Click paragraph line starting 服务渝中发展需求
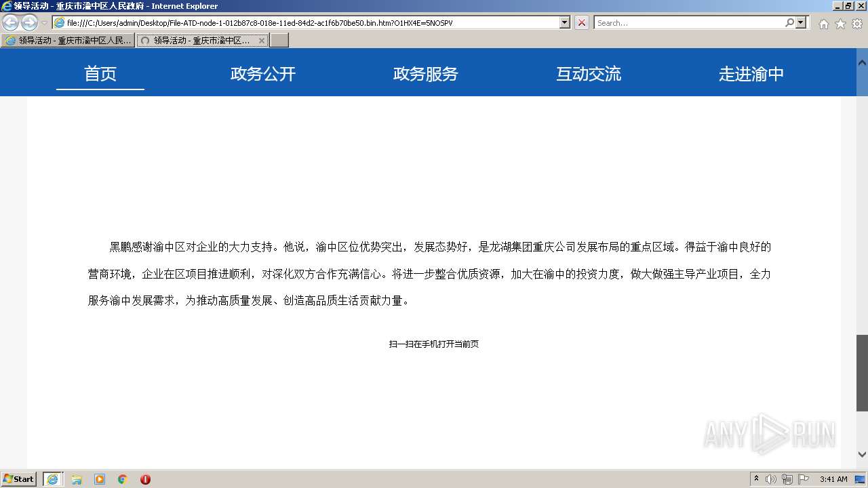868x488 pixels. pyautogui.click(x=249, y=301)
